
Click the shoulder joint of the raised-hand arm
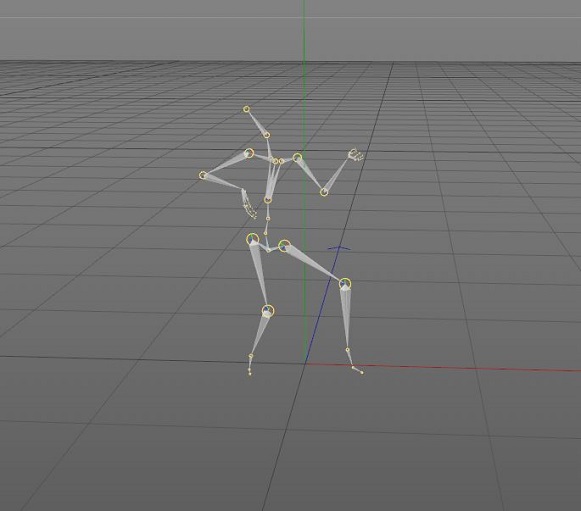pos(297,158)
